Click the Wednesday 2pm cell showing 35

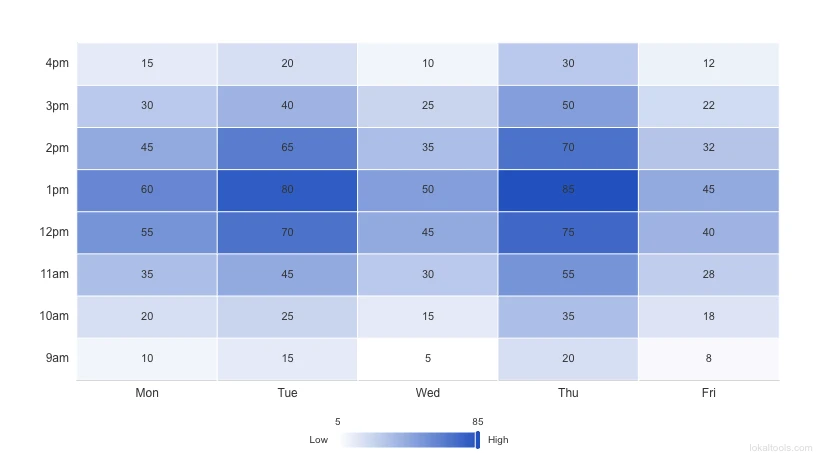pos(428,148)
